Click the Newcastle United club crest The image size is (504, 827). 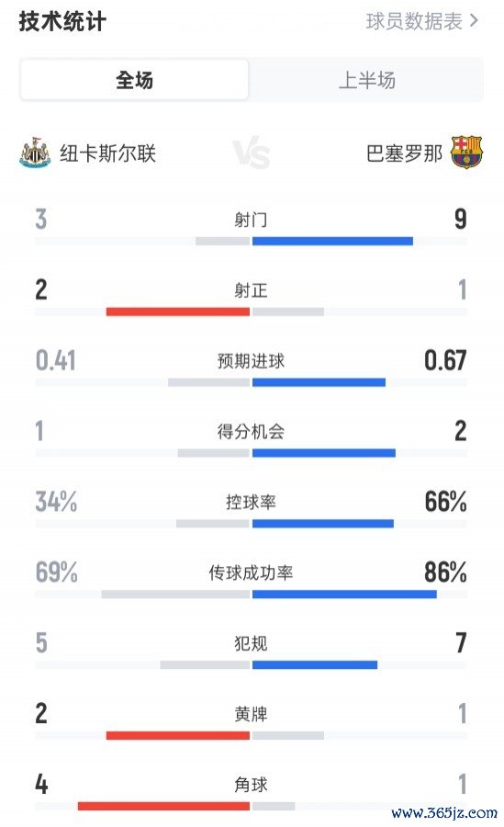point(35,153)
